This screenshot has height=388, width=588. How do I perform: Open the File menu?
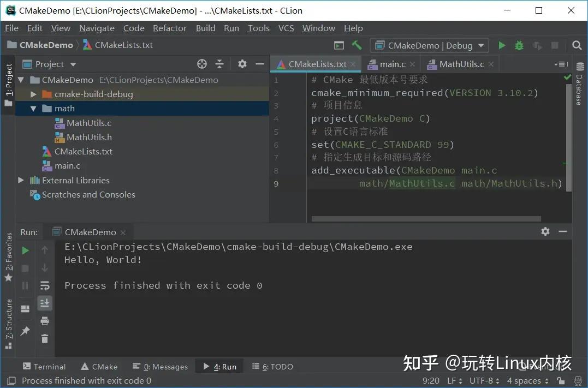[11, 28]
